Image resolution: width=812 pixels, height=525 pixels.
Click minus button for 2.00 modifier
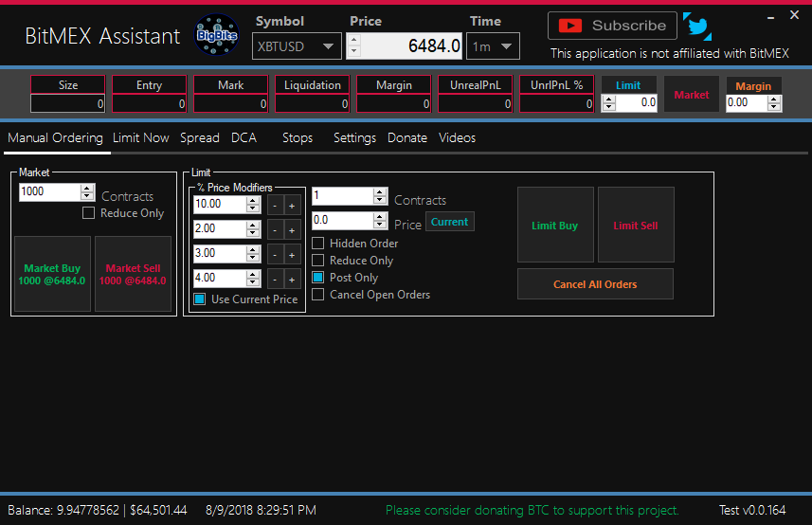[275, 230]
